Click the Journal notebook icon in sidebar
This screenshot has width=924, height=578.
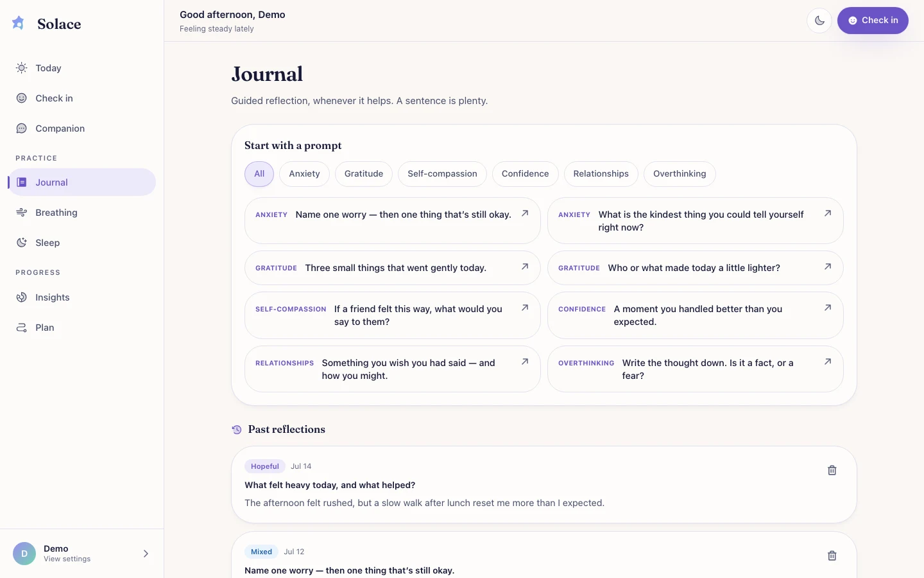pos(22,182)
